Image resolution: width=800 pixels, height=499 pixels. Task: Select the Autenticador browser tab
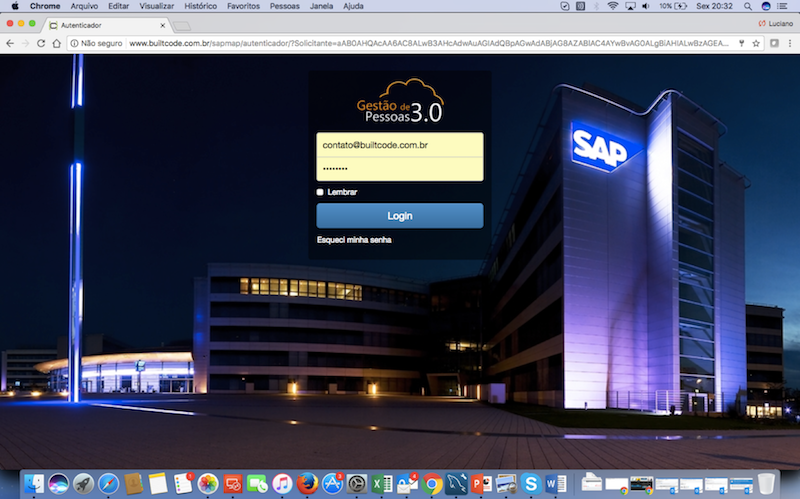107,25
